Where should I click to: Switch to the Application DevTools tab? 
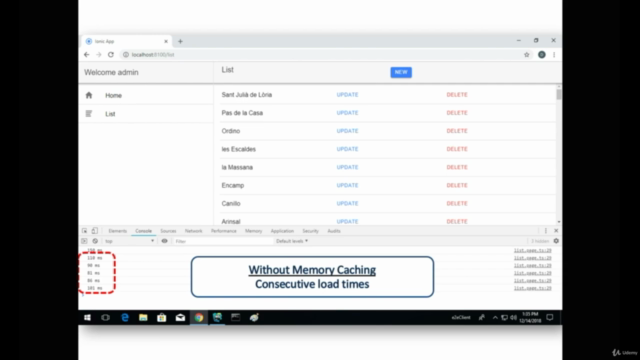pyautogui.click(x=282, y=231)
